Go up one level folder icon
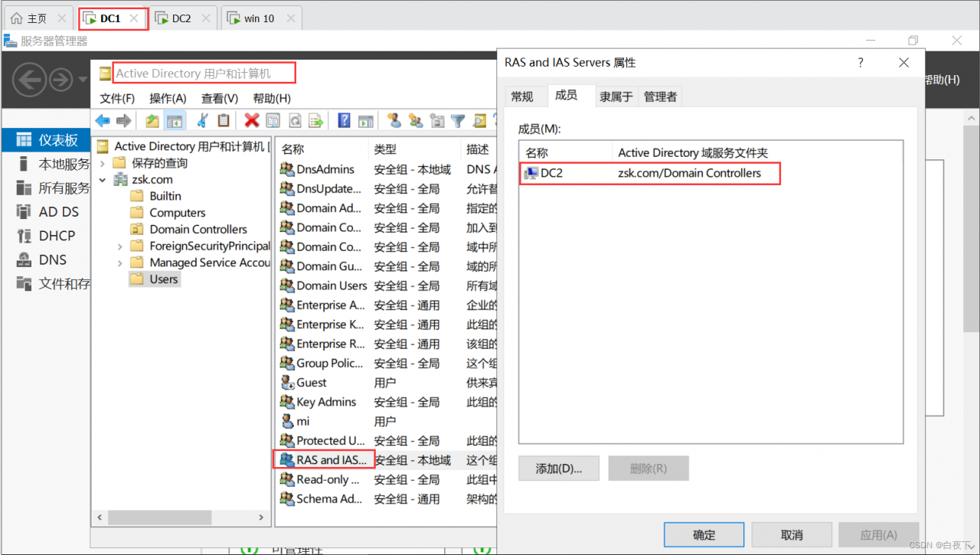Image resolution: width=980 pixels, height=555 pixels. [152, 120]
